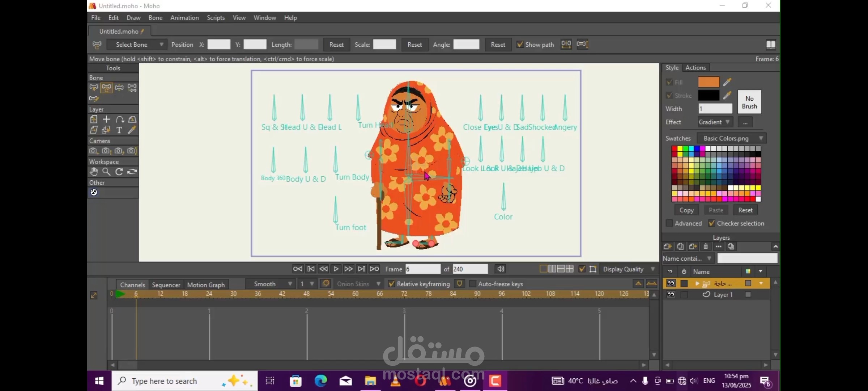Click the Copy style button
The height and width of the screenshot is (391, 868).
click(x=686, y=210)
